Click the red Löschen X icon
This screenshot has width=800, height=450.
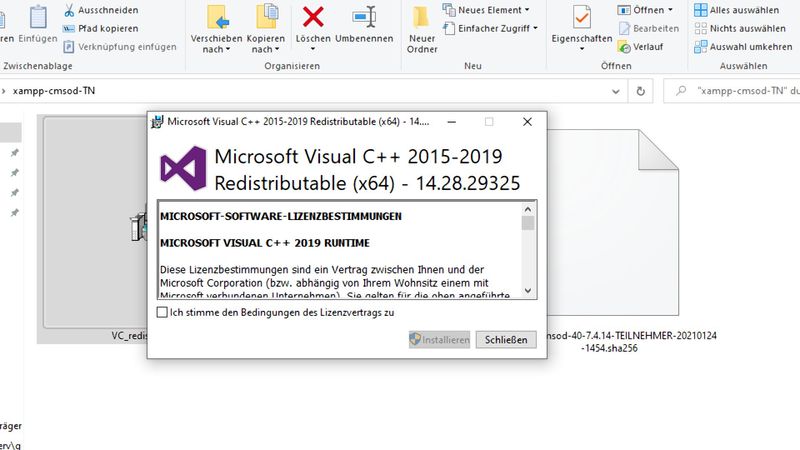tap(313, 17)
